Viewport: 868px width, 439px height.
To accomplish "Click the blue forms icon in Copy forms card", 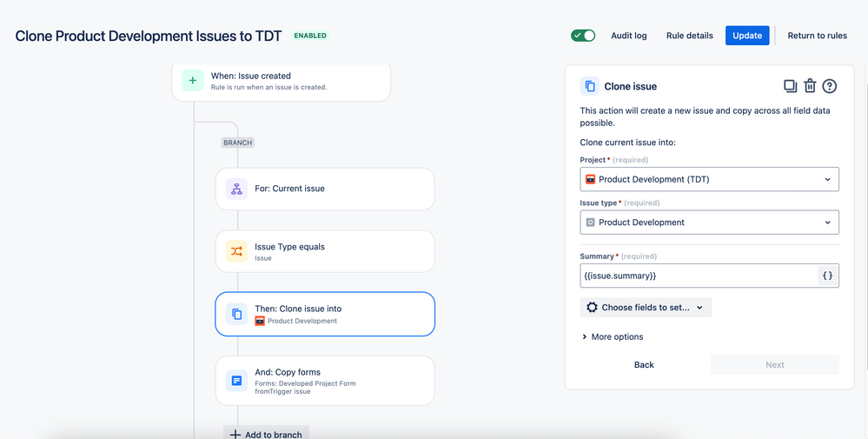I will 237,380.
